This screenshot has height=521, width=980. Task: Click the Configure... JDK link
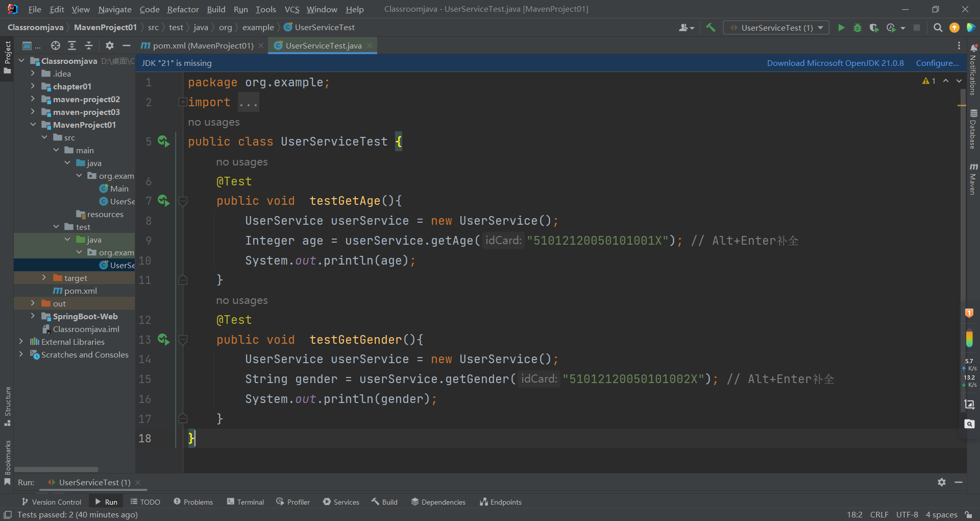[937, 63]
